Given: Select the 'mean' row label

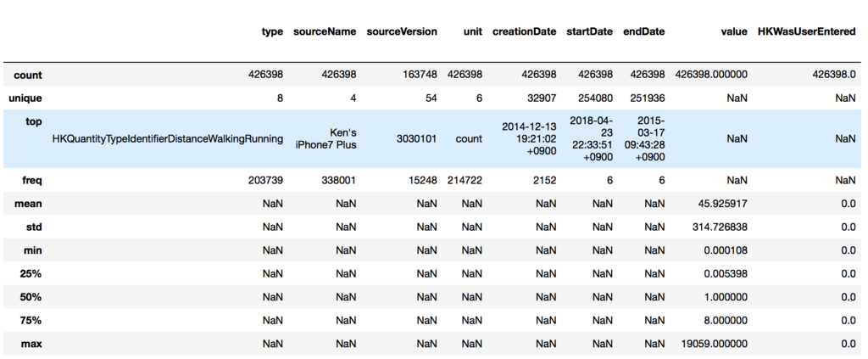Looking at the screenshot, I should tap(28, 204).
